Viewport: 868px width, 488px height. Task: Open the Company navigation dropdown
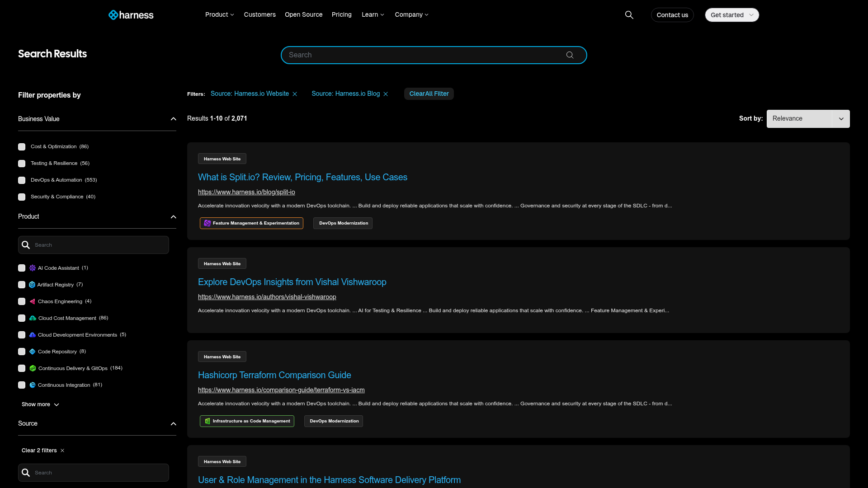pyautogui.click(x=411, y=15)
